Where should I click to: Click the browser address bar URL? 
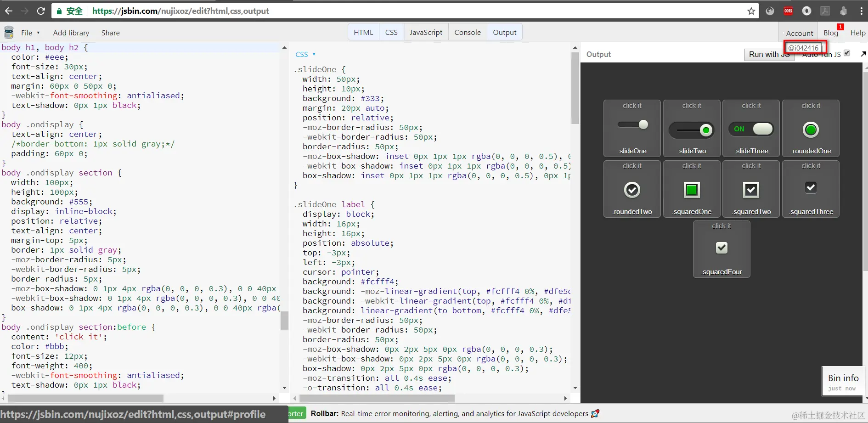pyautogui.click(x=180, y=11)
